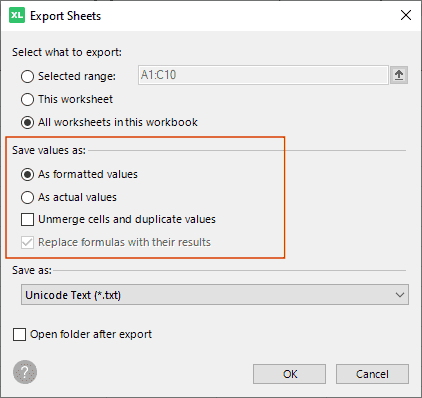Click the range picker arrow button
Viewport: 422px width, 398px height.
[399, 75]
